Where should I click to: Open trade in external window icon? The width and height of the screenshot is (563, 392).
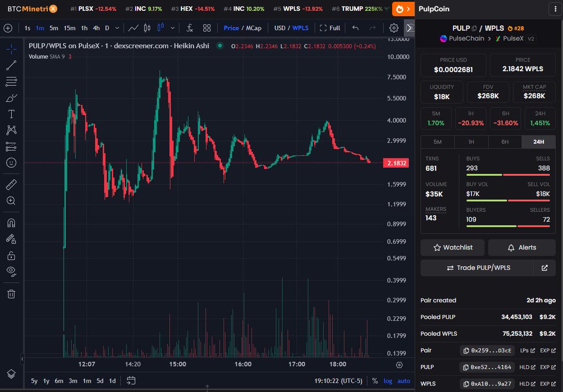[x=545, y=268]
